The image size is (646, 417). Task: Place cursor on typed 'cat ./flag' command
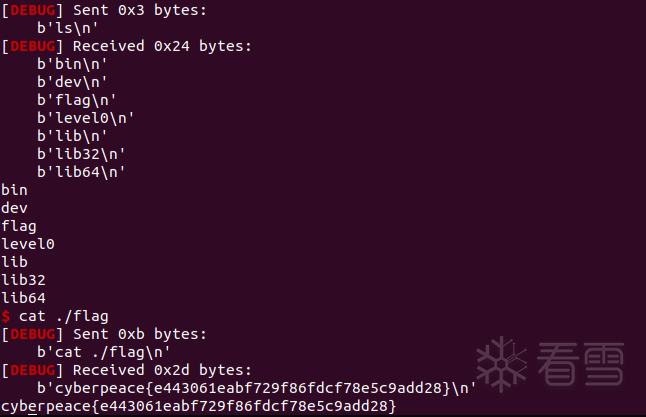point(64,316)
